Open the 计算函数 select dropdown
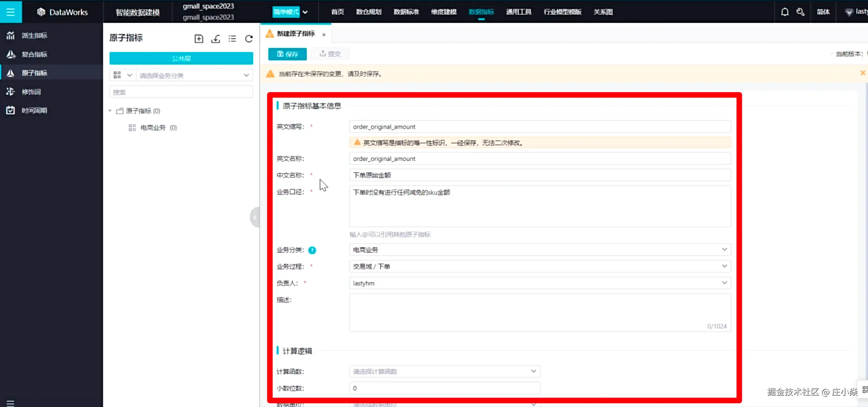The width and height of the screenshot is (868, 407). pos(444,371)
